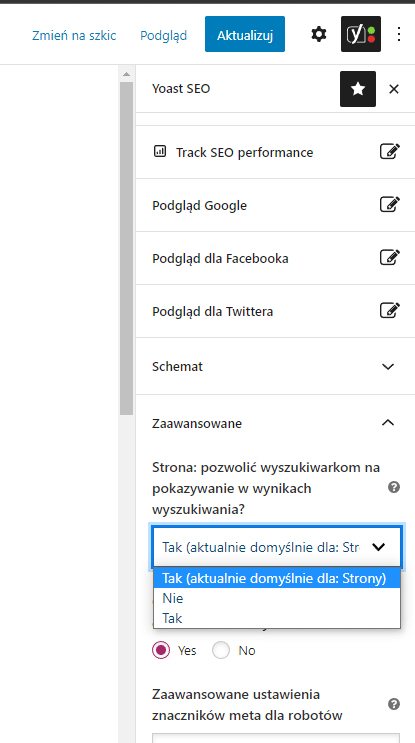Click help icon for robots meta settings
This screenshot has height=743, width=415.
coord(394,704)
